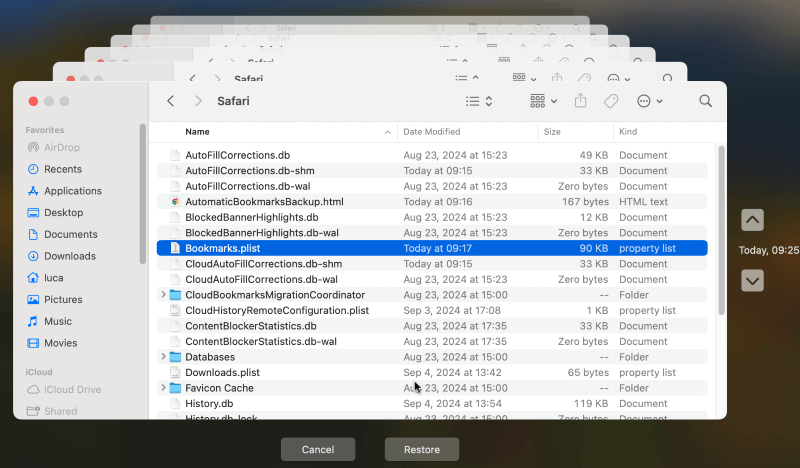Click the Chrome icon beside AutomaticBookmarksBackup.html

click(x=175, y=202)
